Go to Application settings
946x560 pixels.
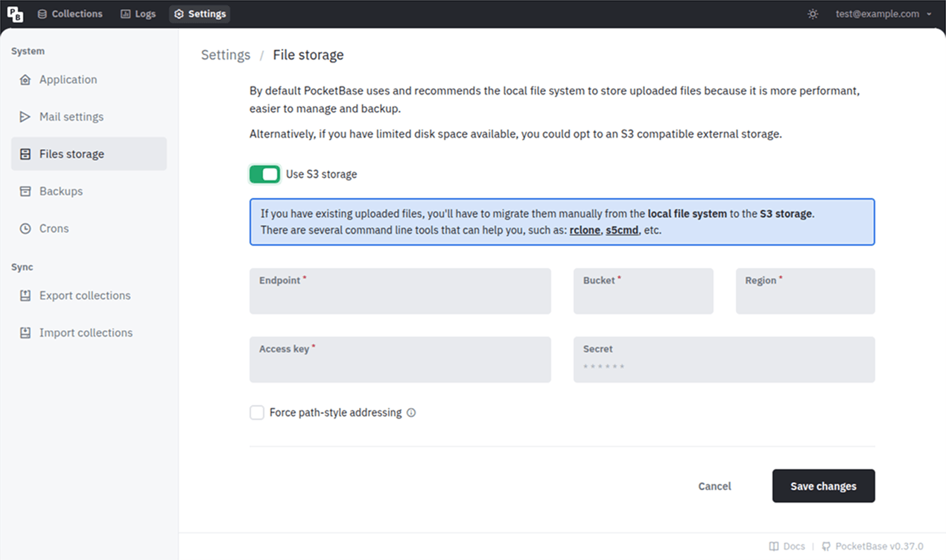(x=89, y=80)
